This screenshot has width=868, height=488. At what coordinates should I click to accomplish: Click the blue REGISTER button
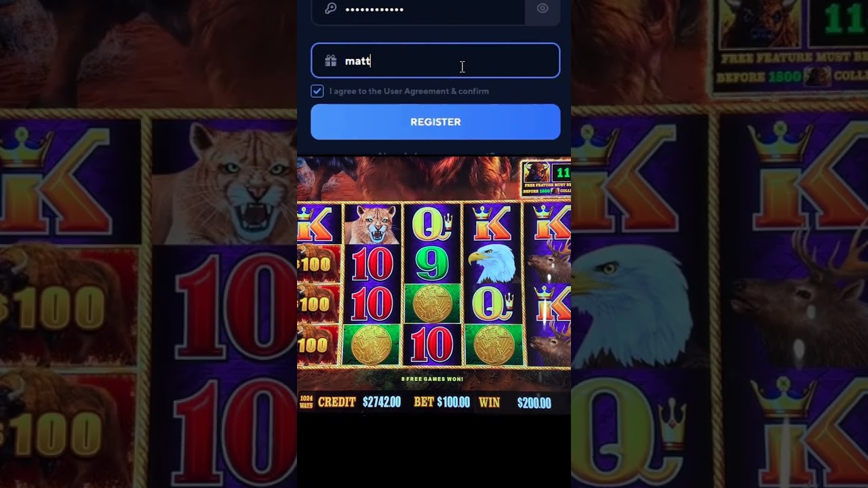point(435,122)
